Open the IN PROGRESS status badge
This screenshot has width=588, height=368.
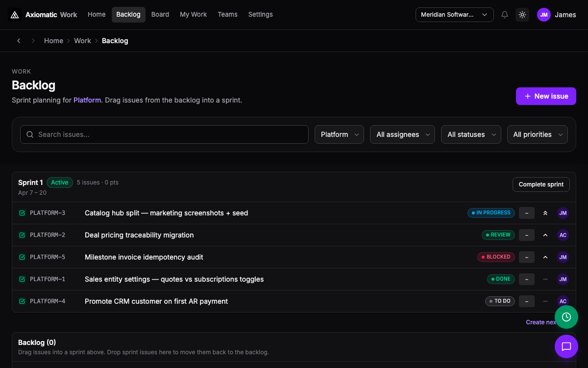coord(491,213)
